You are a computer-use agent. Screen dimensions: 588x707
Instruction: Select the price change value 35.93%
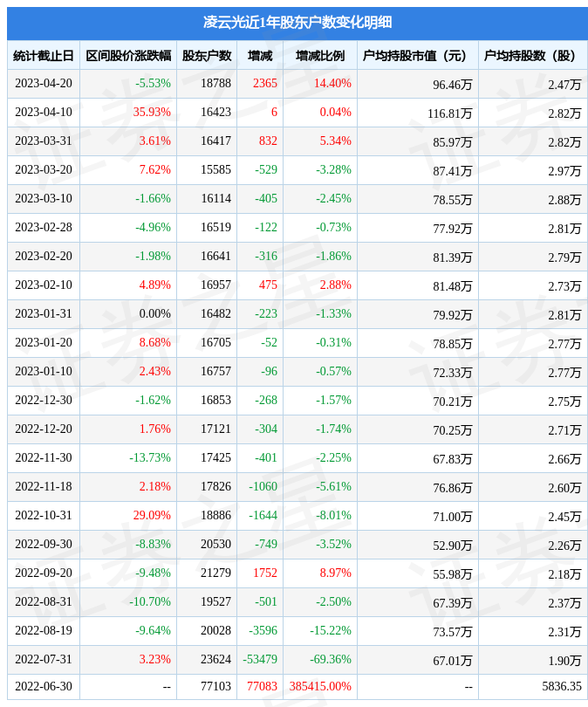click(x=152, y=112)
